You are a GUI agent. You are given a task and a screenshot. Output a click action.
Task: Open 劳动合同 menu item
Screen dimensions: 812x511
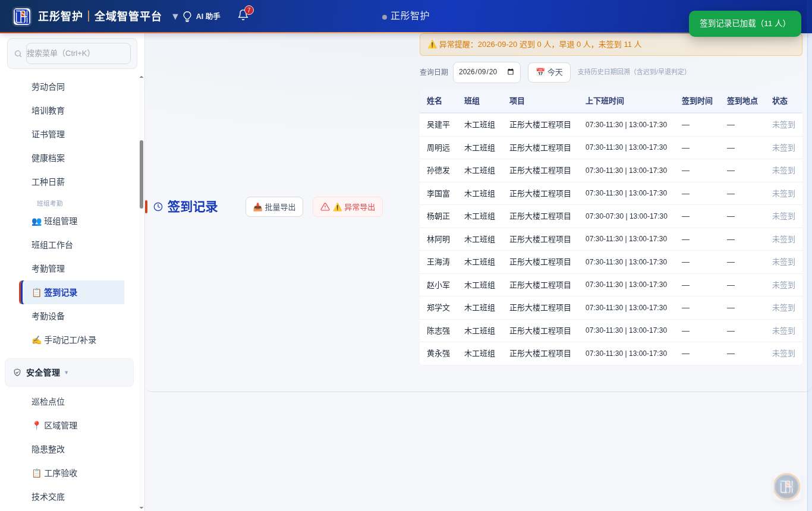pos(48,87)
